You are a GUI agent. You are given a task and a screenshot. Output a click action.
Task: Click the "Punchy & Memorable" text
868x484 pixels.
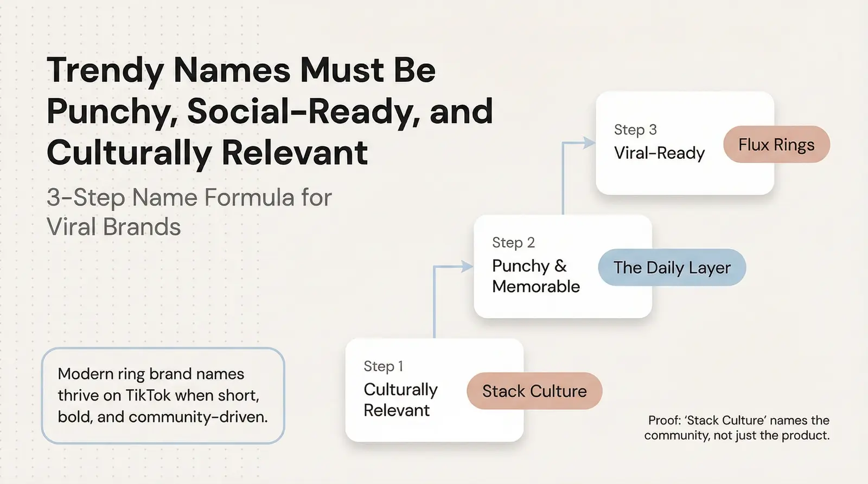coord(536,276)
